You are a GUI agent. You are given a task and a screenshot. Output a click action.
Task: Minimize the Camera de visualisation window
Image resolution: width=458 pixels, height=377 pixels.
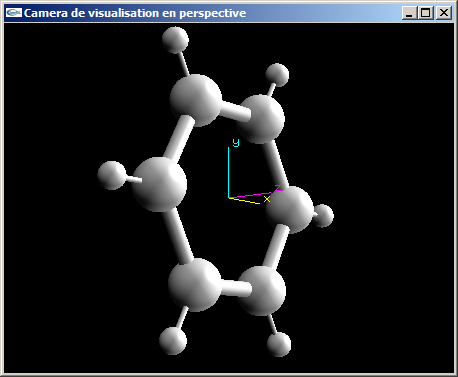click(x=410, y=13)
